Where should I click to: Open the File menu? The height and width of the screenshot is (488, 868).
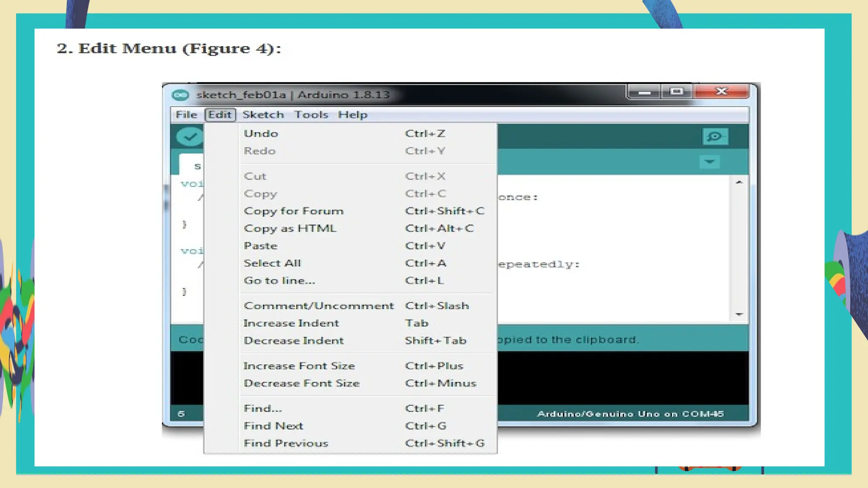tap(186, 115)
